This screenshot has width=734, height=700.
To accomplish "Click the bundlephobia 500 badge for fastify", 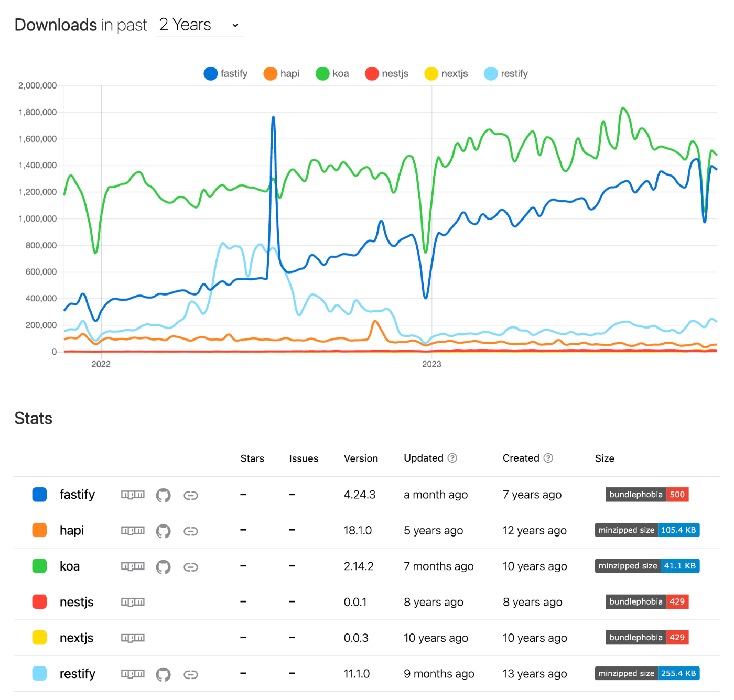I will pyautogui.click(x=647, y=495).
